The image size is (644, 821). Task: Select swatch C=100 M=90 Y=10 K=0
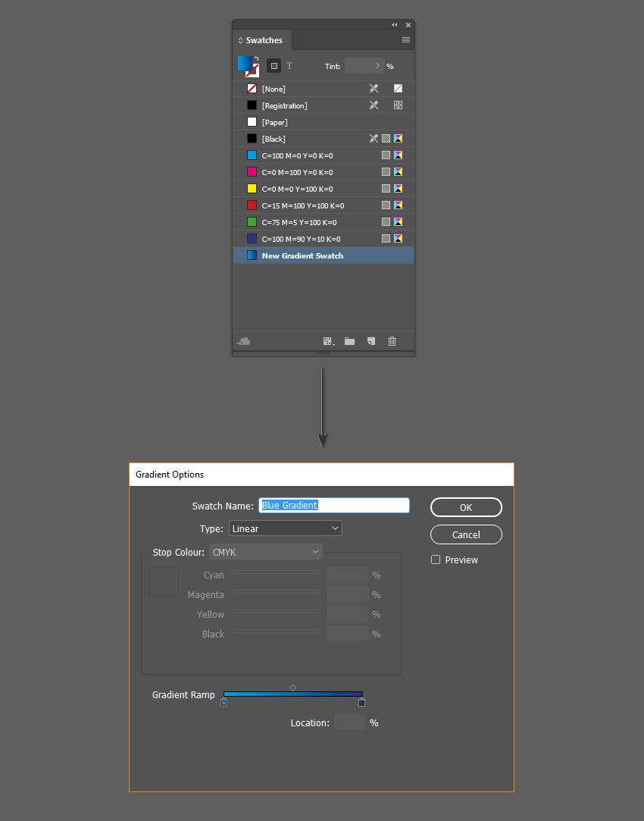(324, 239)
